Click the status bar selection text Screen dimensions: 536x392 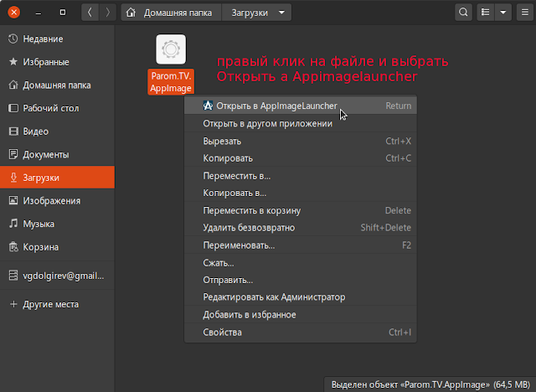pyautogui.click(x=430, y=384)
